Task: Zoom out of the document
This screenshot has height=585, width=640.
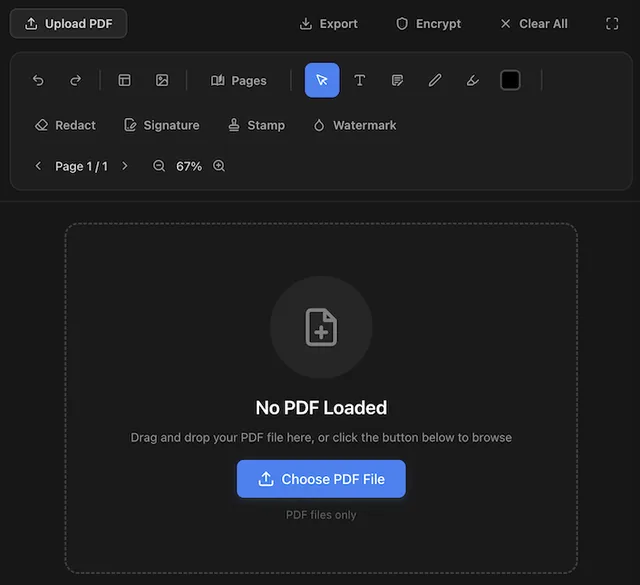Action: pos(159,166)
